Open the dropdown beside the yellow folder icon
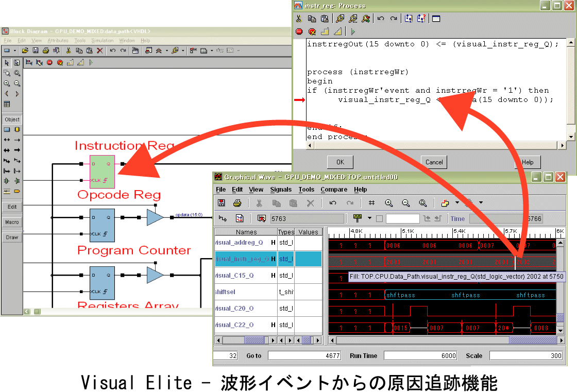Screen dimensions: 577x392 tap(457, 202)
